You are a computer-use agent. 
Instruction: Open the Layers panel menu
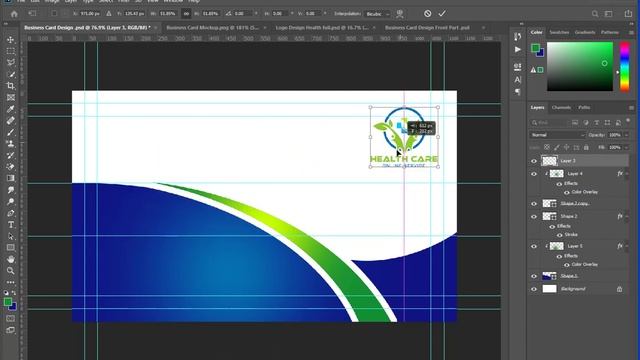click(631, 108)
